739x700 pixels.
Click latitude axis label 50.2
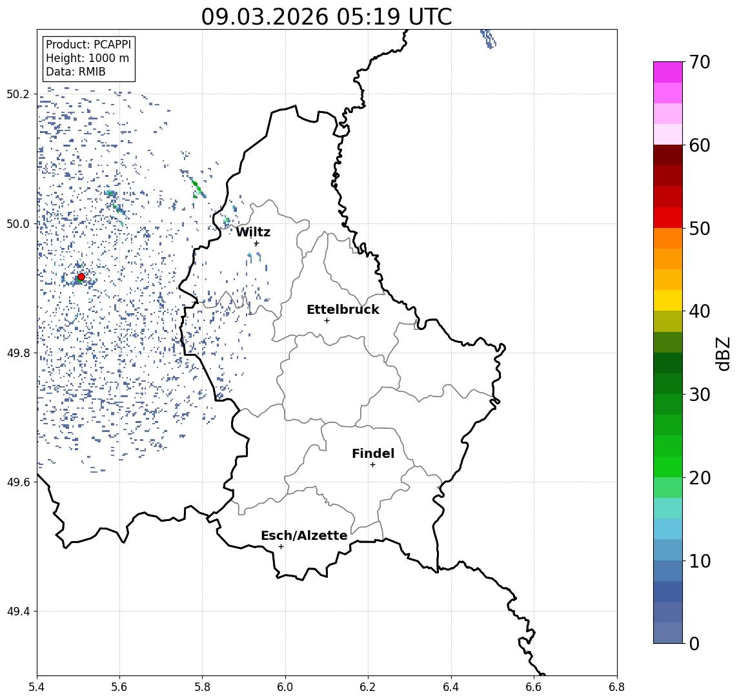pyautogui.click(x=17, y=94)
